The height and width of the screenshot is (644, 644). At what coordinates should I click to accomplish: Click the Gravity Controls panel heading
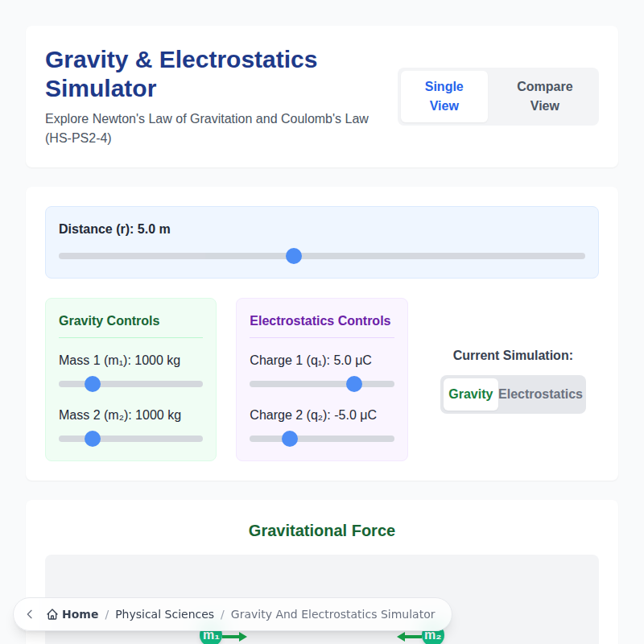pyautogui.click(x=109, y=320)
